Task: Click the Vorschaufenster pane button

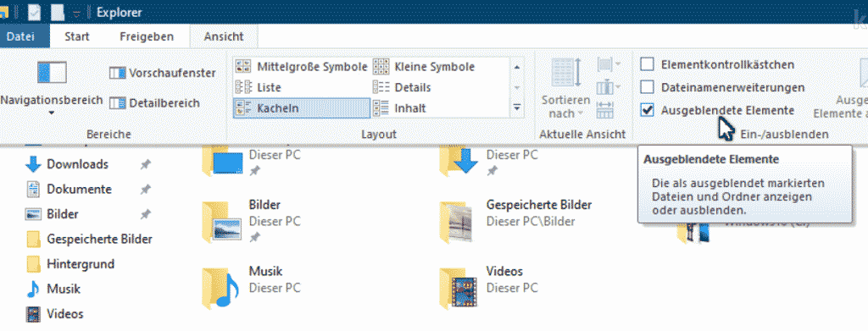Action: (x=162, y=73)
